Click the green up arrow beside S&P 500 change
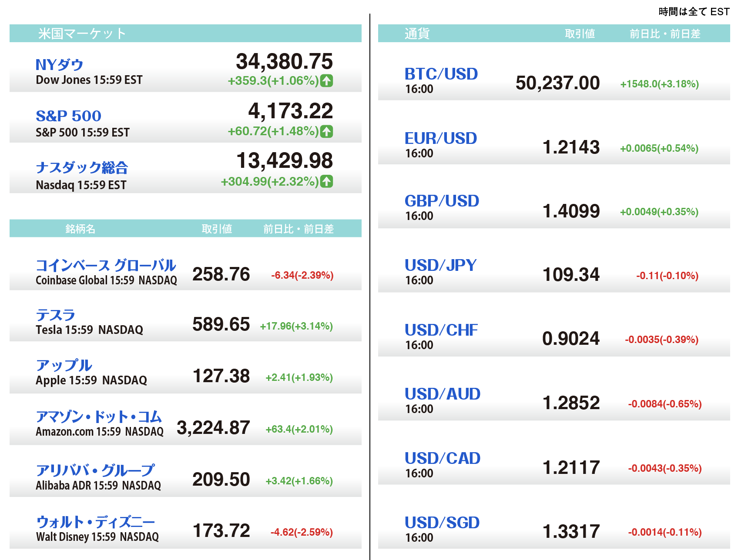The height and width of the screenshot is (560, 738). [327, 131]
